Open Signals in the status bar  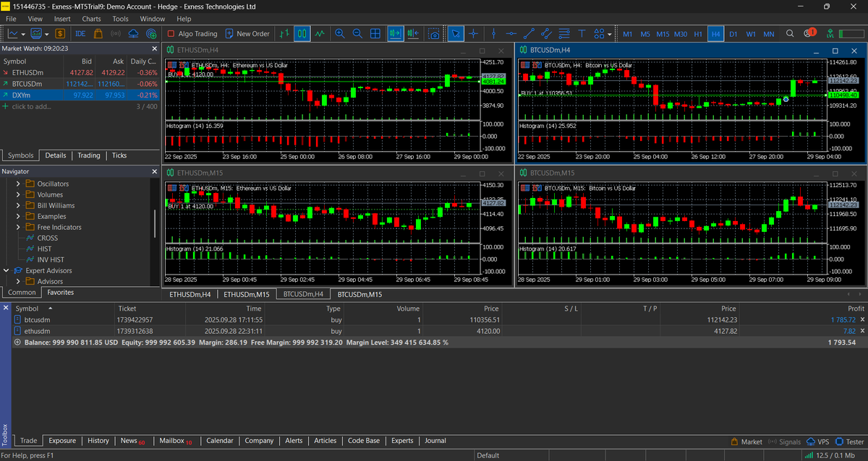point(785,441)
